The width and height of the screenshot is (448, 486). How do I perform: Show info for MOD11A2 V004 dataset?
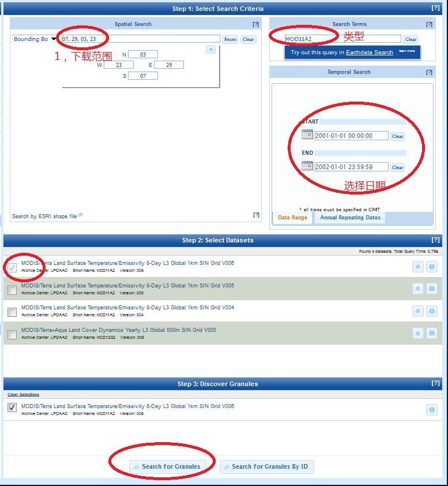(432, 311)
